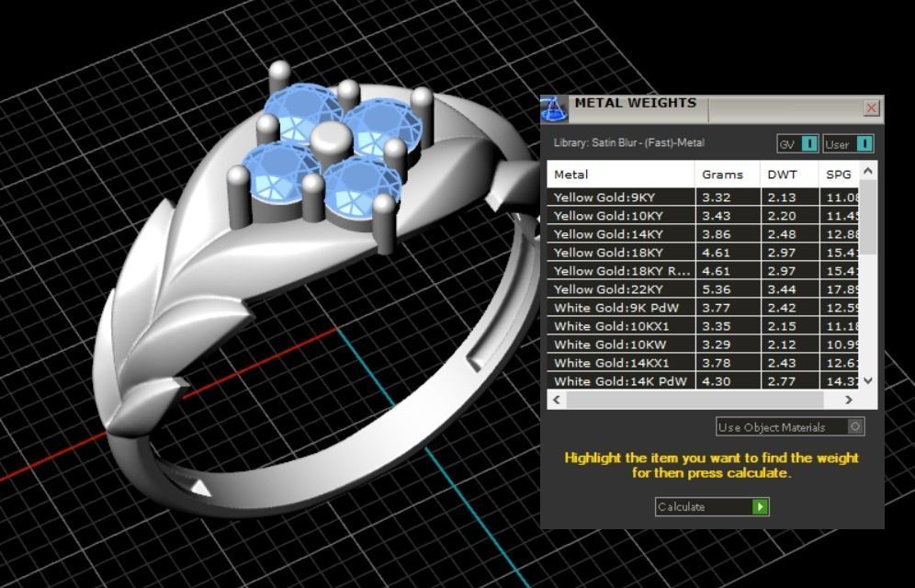The width and height of the screenshot is (915, 588).
Task: Select the White Gold:9K PdW row
Action: (703, 308)
